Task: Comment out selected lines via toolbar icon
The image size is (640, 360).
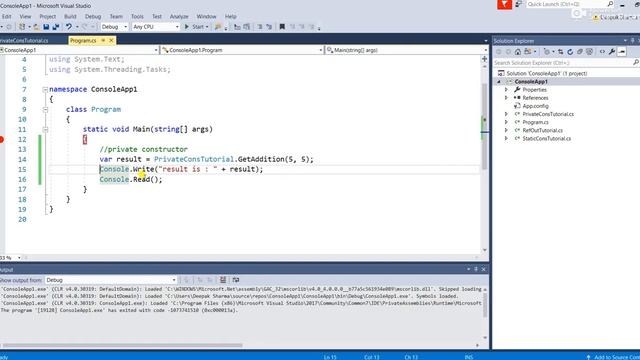Action: [x=260, y=27]
